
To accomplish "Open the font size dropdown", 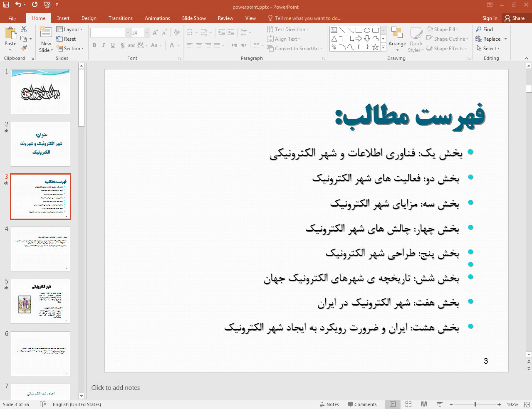I will pyautogui.click(x=147, y=32).
